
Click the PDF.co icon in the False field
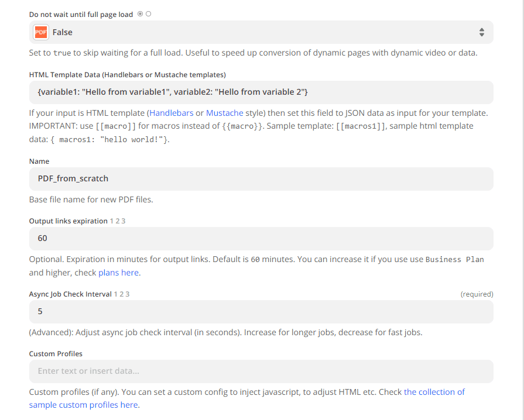point(40,32)
